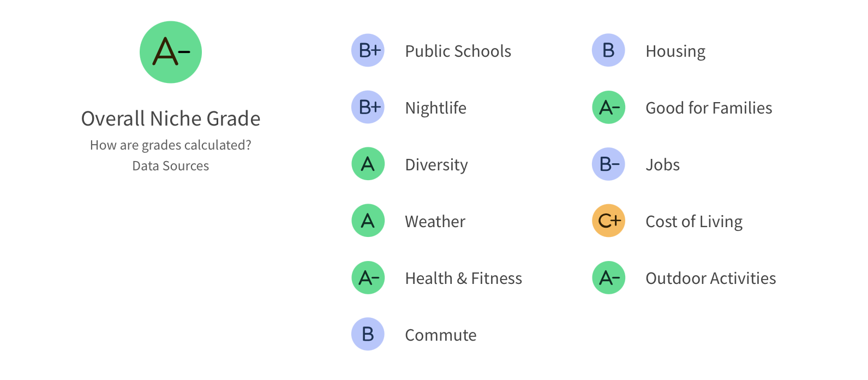
Task: Open the 'How are grades calculated?' link
Action: coord(171,145)
